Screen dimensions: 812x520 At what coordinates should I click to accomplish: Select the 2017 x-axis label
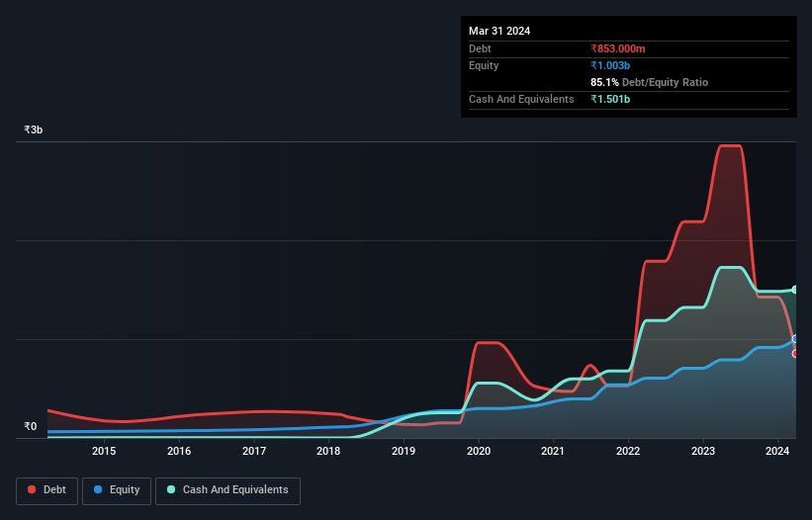254,451
